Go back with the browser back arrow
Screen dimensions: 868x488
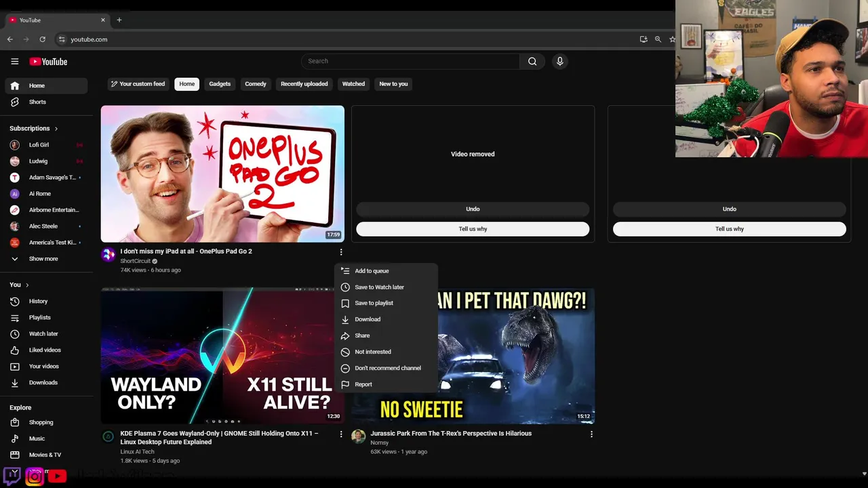(x=9, y=39)
